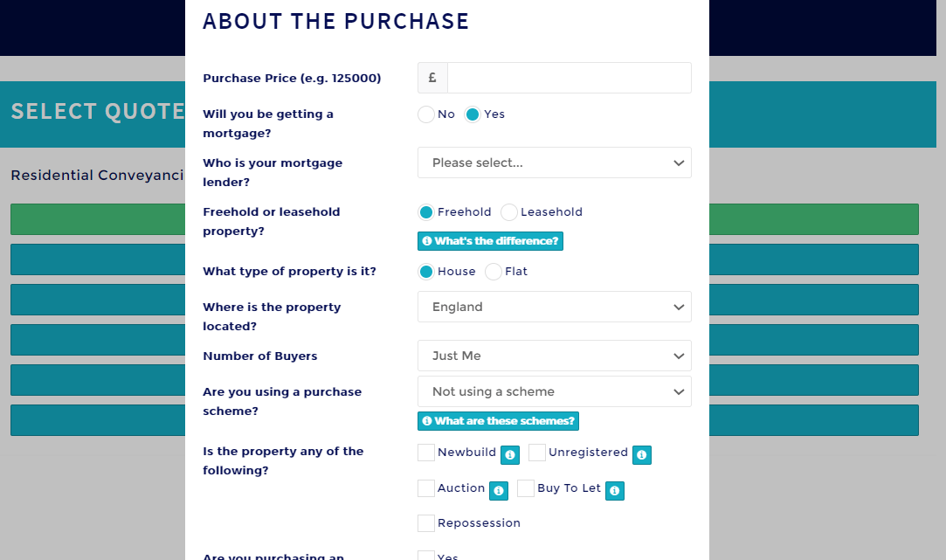Enable the Auction checkbox
Screen dimensions: 946x560
coord(425,488)
